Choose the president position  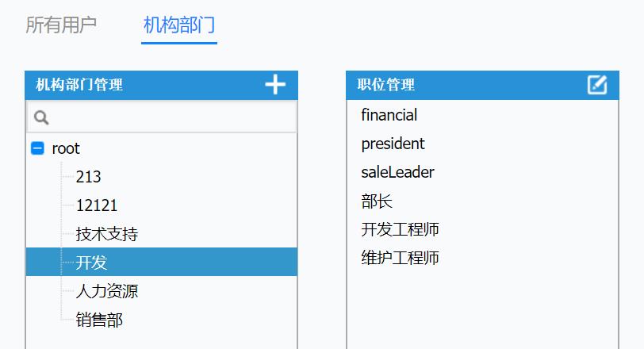pos(393,144)
